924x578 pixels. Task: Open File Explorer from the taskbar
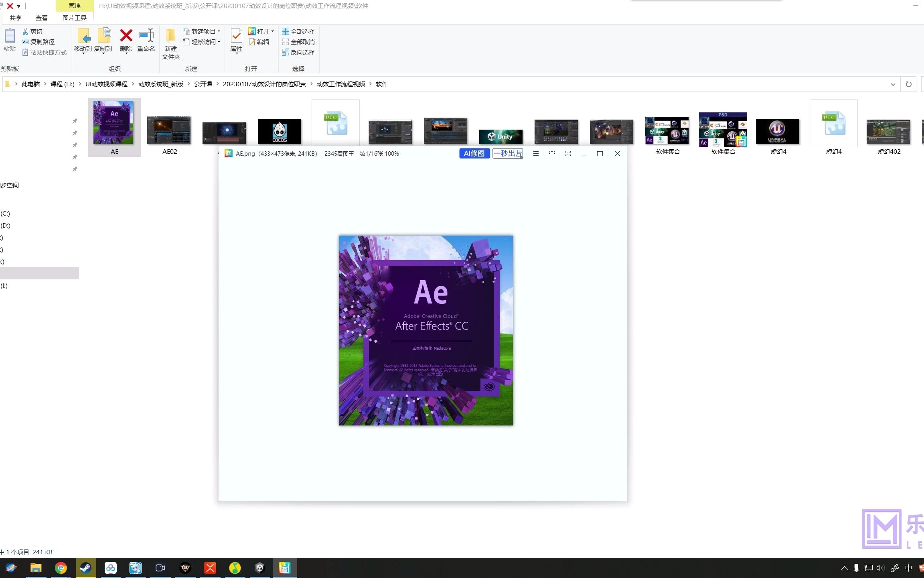pos(36,568)
